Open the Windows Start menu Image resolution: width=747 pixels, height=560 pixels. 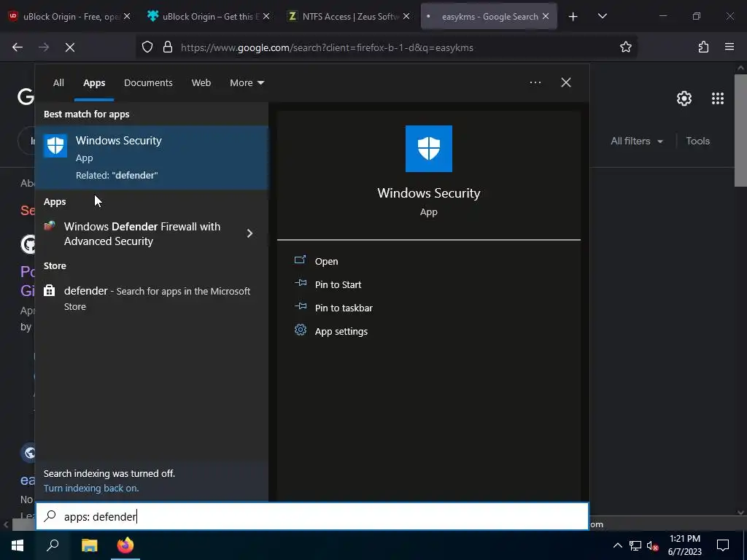[18, 545]
